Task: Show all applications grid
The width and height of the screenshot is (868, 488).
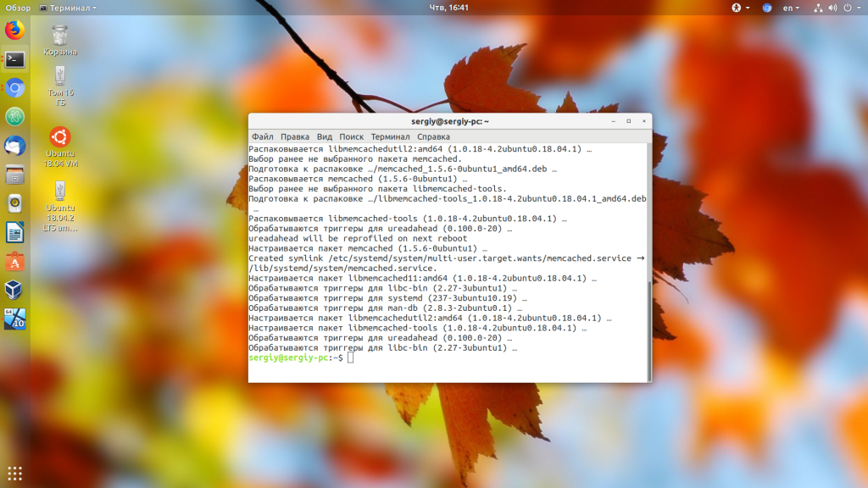Action: [15, 474]
